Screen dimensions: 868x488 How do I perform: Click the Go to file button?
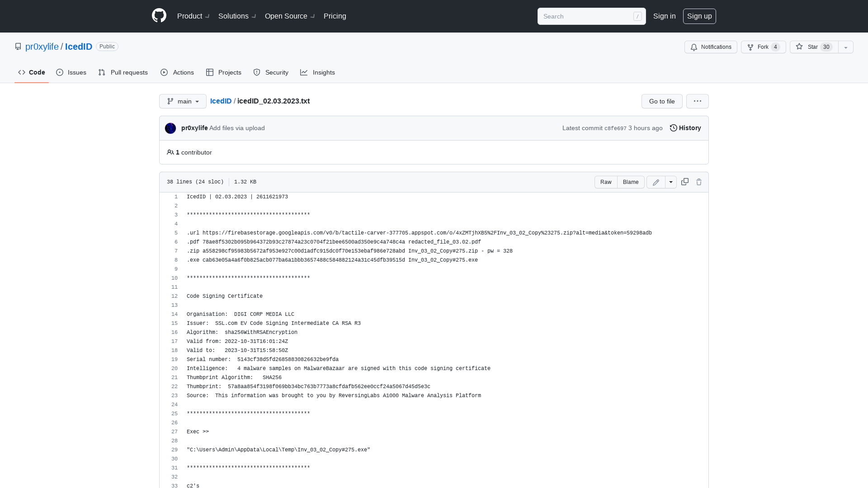click(x=662, y=101)
